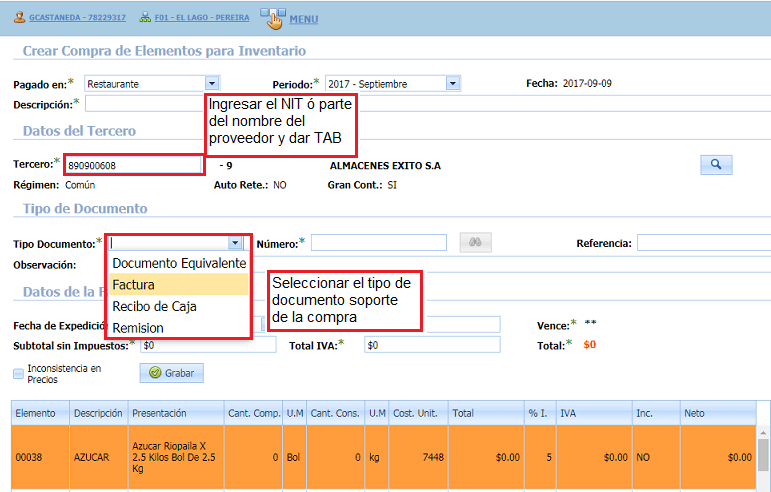This screenshot has width=771, height=492.
Task: Click the MENU hand pointer icon
Action: (273, 19)
